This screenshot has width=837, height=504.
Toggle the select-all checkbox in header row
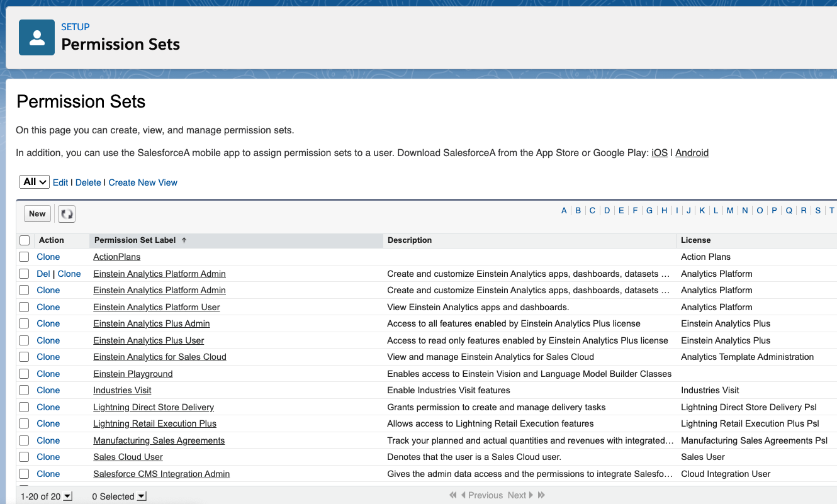click(x=25, y=240)
